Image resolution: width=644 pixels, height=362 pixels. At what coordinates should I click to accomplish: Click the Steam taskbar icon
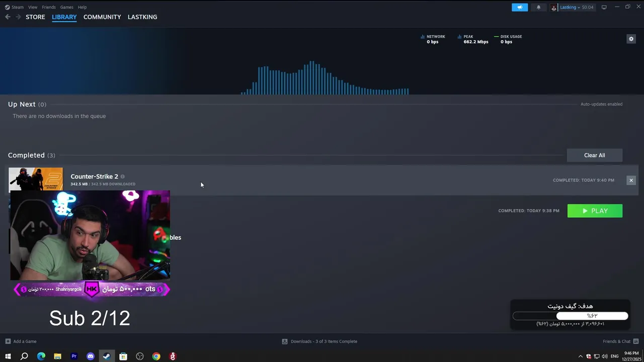pos(107,356)
